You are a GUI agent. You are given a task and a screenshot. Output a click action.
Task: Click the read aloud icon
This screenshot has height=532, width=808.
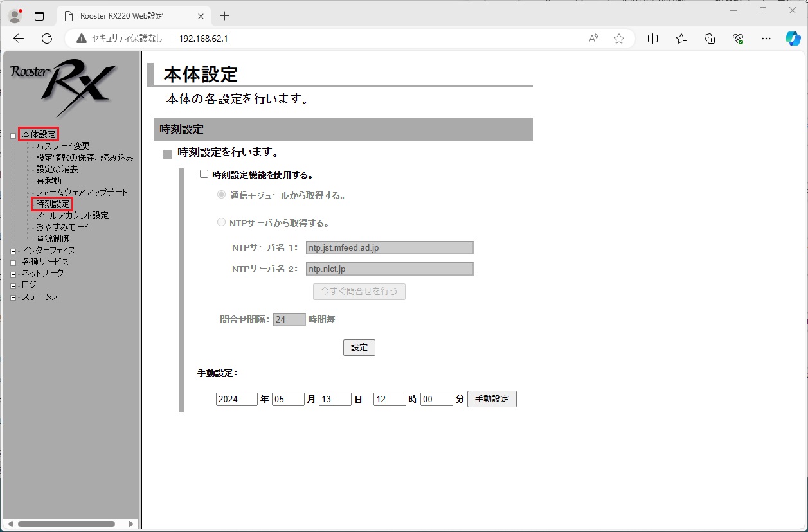coord(593,39)
